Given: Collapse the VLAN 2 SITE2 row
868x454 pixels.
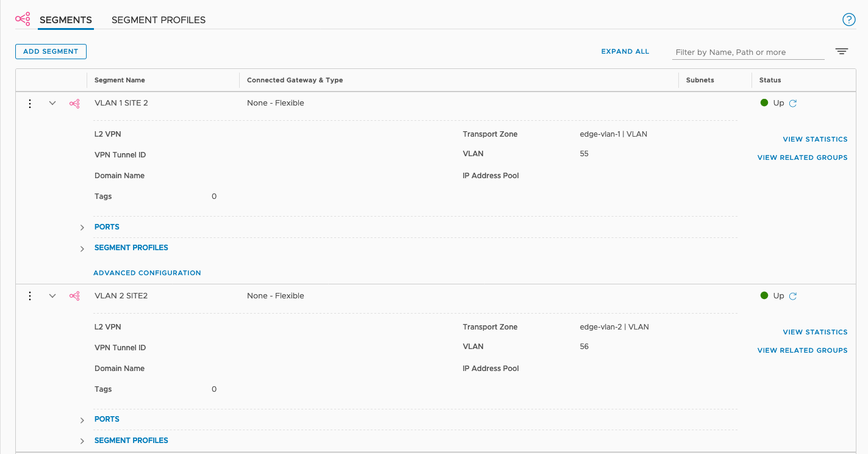Looking at the screenshot, I should [x=52, y=296].
